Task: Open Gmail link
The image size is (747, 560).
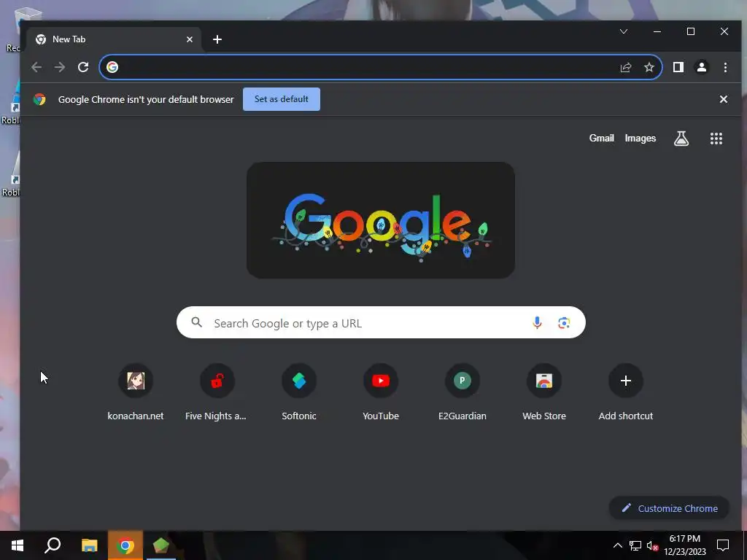Action: [601, 138]
